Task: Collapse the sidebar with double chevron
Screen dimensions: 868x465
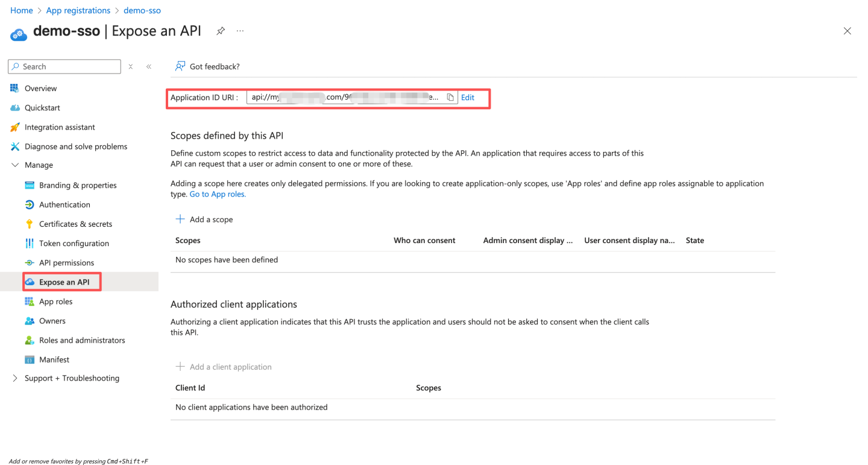Action: coord(149,66)
